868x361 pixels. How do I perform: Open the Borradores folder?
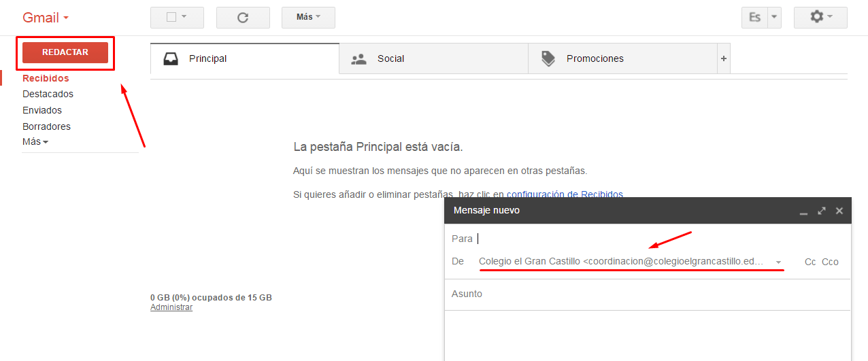46,126
